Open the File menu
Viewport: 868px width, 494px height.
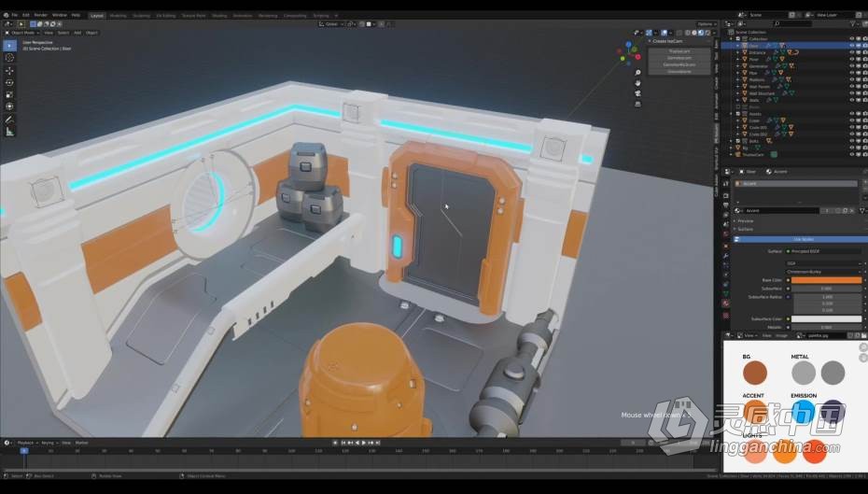(x=15, y=15)
